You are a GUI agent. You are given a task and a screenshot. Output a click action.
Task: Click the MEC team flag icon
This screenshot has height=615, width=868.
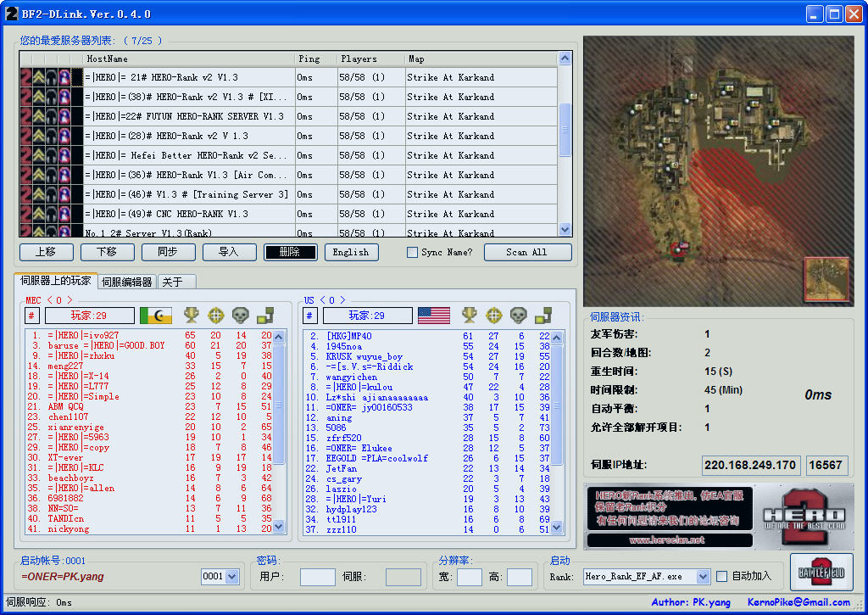(x=156, y=316)
